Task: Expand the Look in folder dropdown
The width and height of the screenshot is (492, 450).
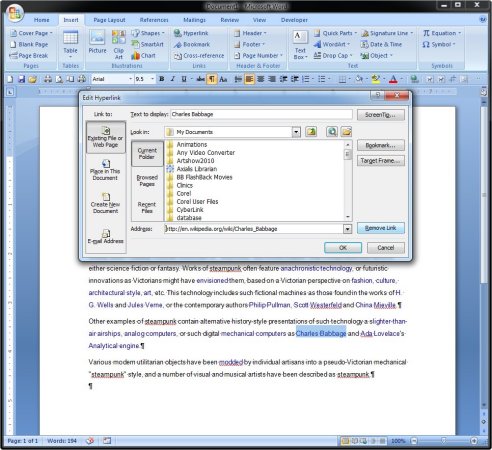Action: 296,132
